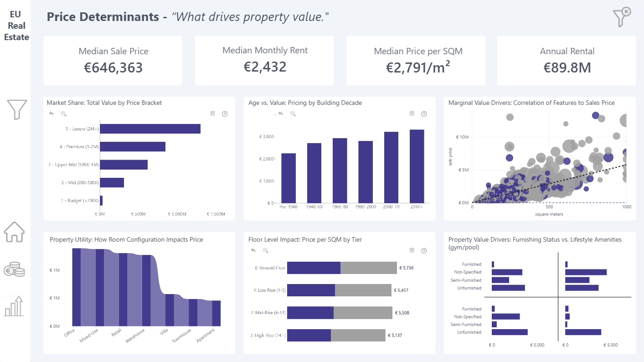Image resolution: width=644 pixels, height=362 pixels.
Task: Open help icon on Market Share chart
Action: click(x=225, y=114)
